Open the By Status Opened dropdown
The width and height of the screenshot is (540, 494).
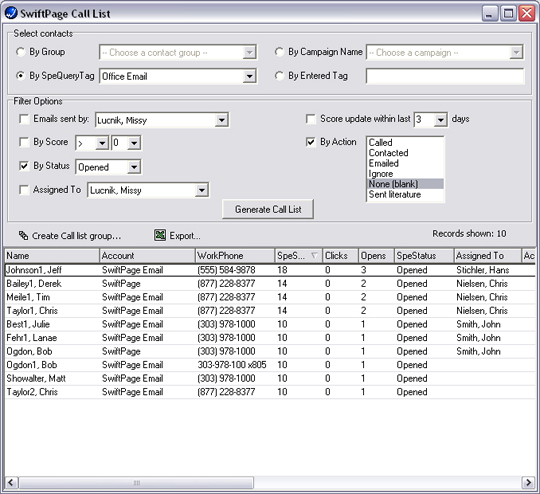[x=134, y=167]
